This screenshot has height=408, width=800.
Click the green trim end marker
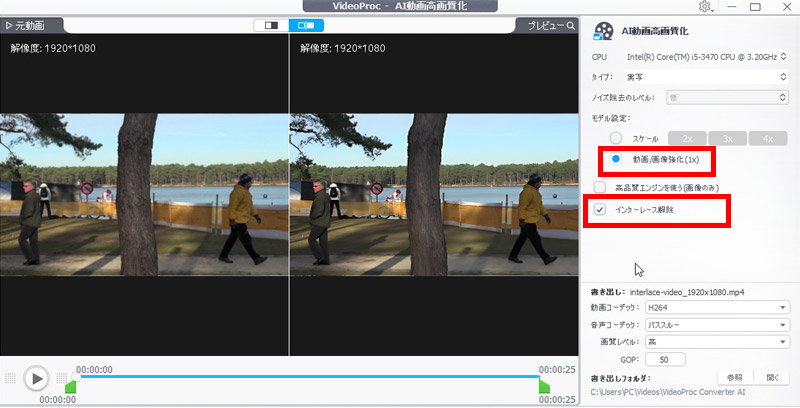tap(544, 386)
